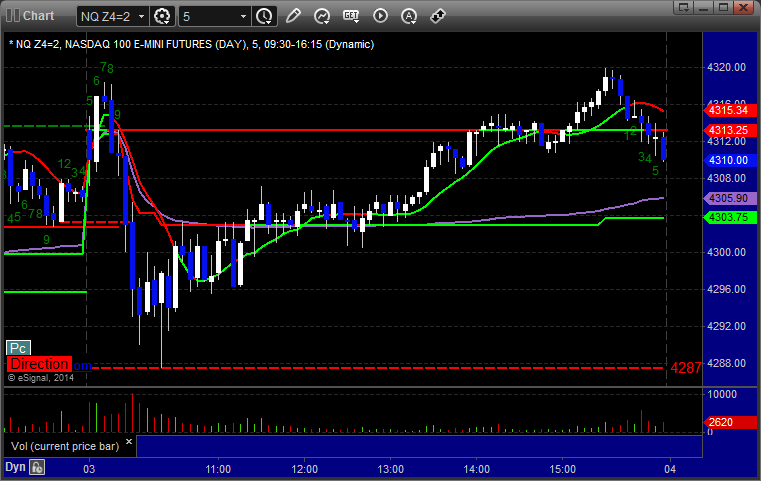The width and height of the screenshot is (761, 481).
Task: Click the 14:00 time axis label
Action: 477,469
